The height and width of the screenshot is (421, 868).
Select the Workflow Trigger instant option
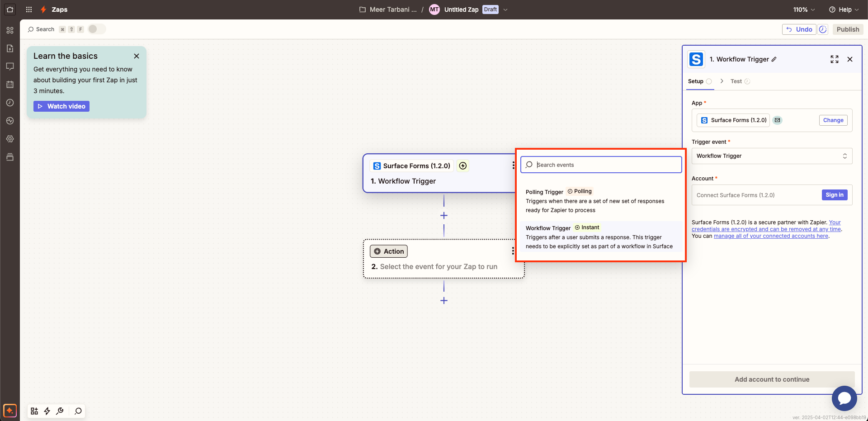tap(601, 237)
